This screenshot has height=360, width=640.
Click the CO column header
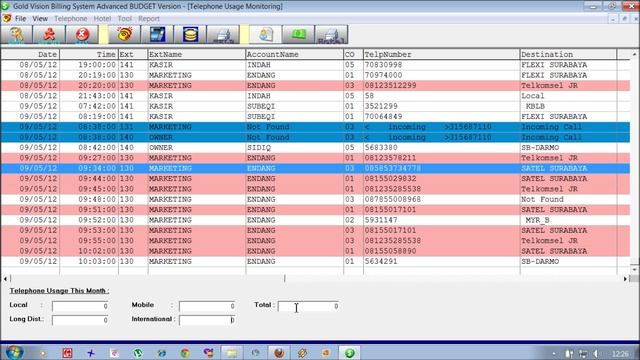pyautogui.click(x=353, y=54)
